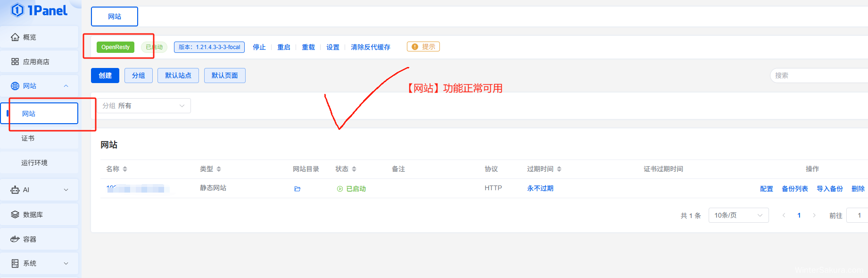The image size is (868, 278).
Task: Open 配置 for the static website
Action: [x=767, y=189]
